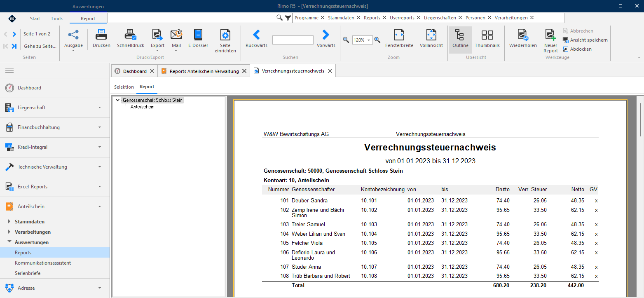Repeat the report with Wiederholen

click(x=523, y=39)
